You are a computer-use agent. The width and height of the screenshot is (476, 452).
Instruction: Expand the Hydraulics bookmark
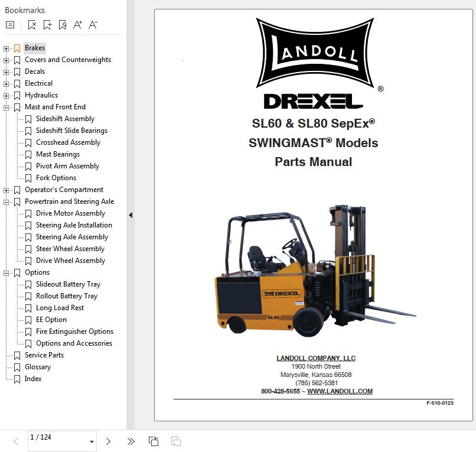pos(6,96)
